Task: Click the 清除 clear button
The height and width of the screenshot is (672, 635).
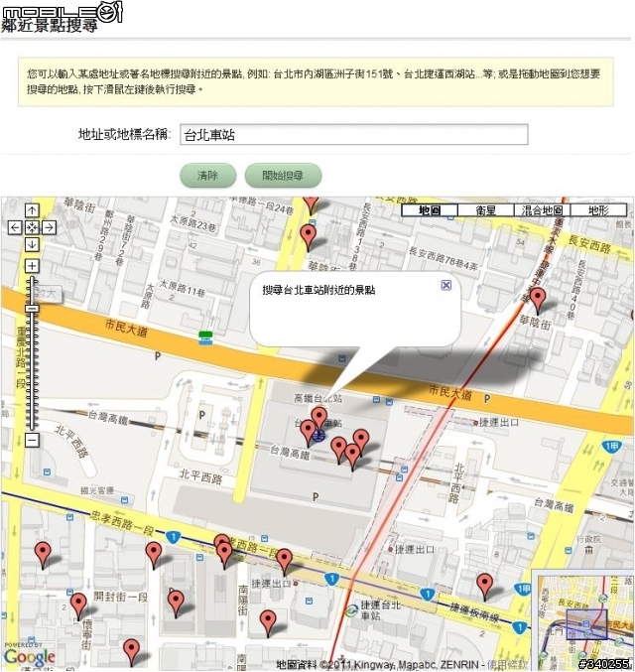Action: pos(207,176)
